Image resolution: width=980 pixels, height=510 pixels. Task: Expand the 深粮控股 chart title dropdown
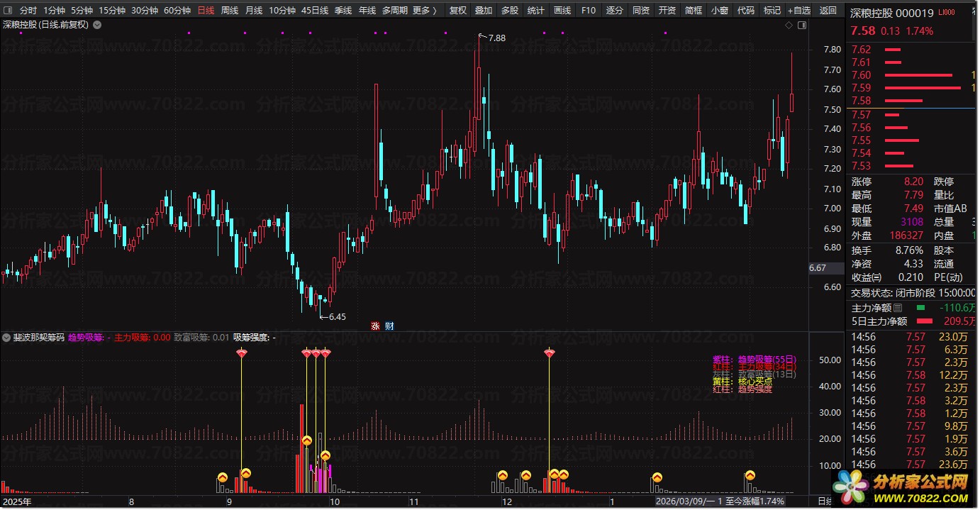click(96, 25)
